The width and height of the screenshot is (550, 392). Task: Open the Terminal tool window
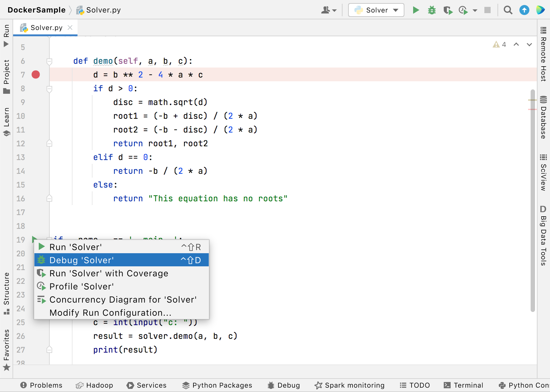tap(464, 385)
